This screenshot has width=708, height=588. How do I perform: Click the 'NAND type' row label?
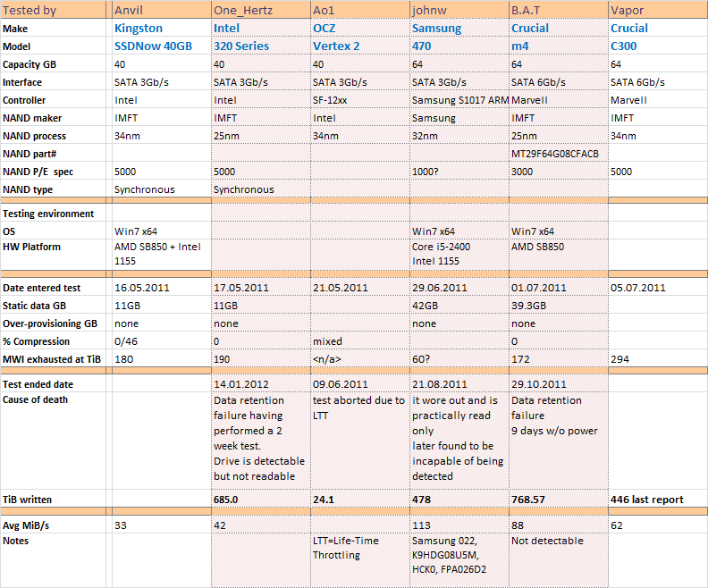pos(28,189)
